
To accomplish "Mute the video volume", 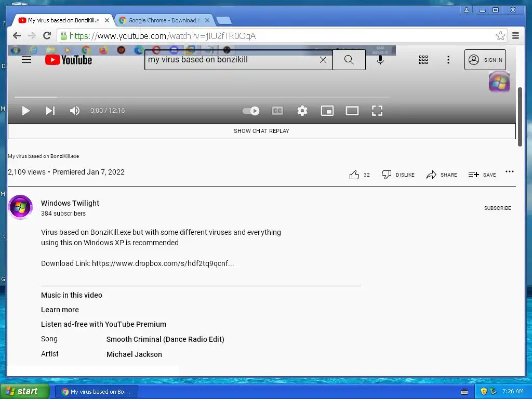I will [74, 111].
